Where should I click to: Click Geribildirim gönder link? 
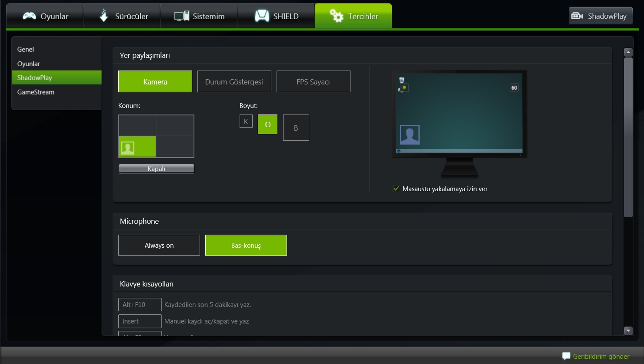[x=601, y=356]
